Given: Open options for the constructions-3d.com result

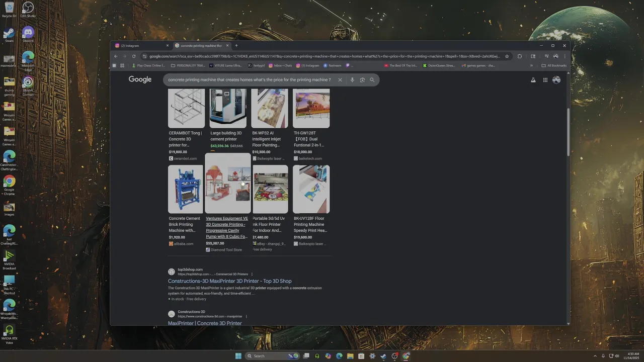Looking at the screenshot, I should 247,316.
